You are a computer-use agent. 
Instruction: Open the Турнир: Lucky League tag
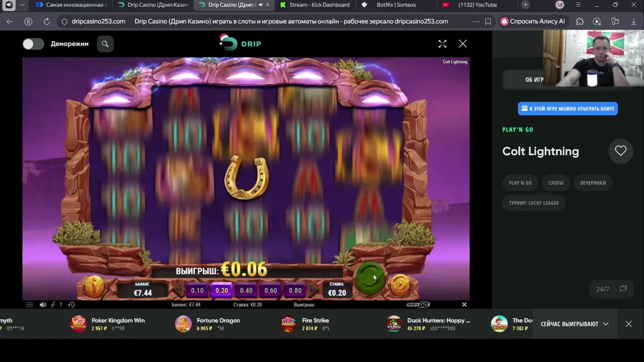click(534, 203)
